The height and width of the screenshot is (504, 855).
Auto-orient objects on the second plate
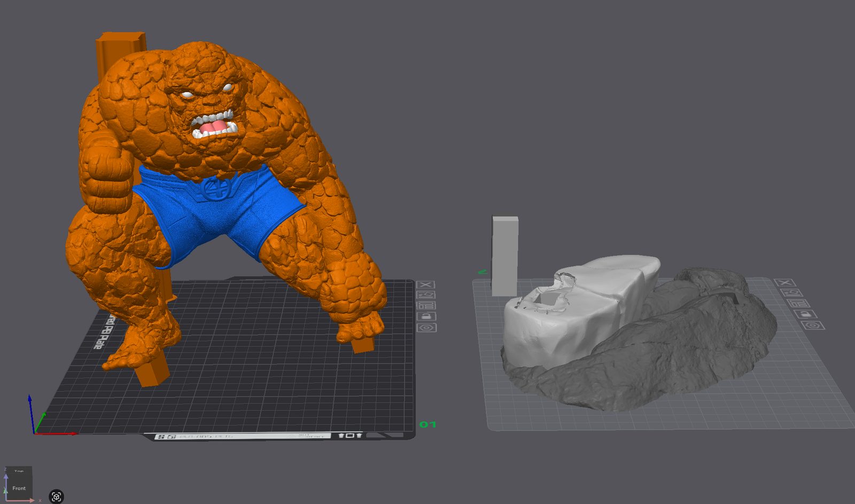tap(791, 292)
